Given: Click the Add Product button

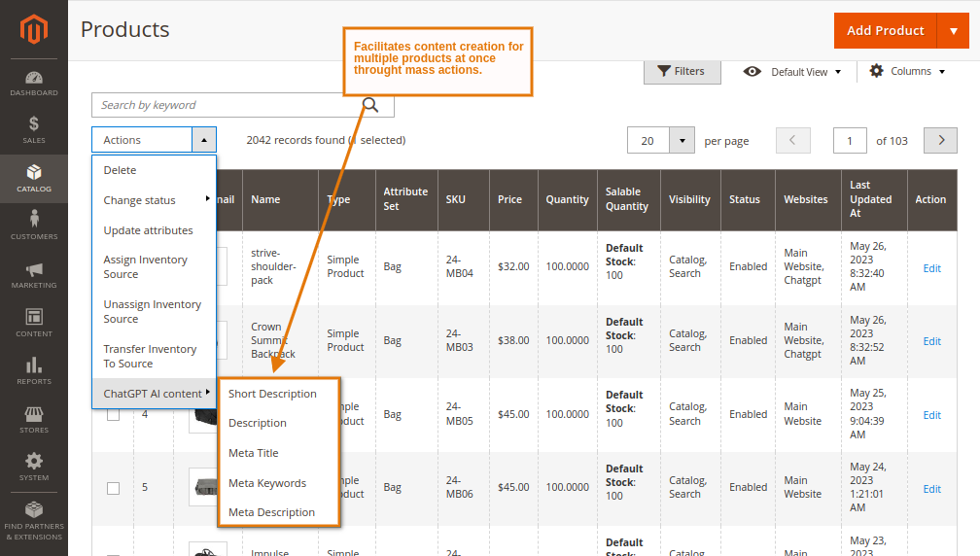Looking at the screenshot, I should 885,30.
